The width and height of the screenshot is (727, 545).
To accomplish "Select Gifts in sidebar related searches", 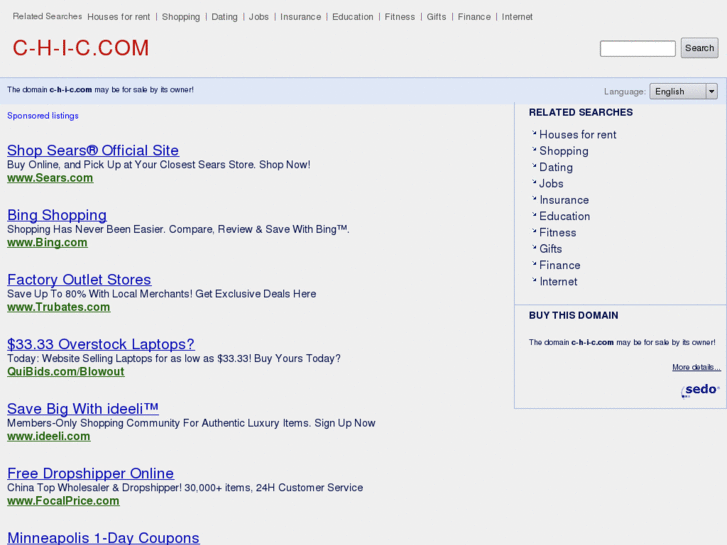I will click(x=551, y=249).
